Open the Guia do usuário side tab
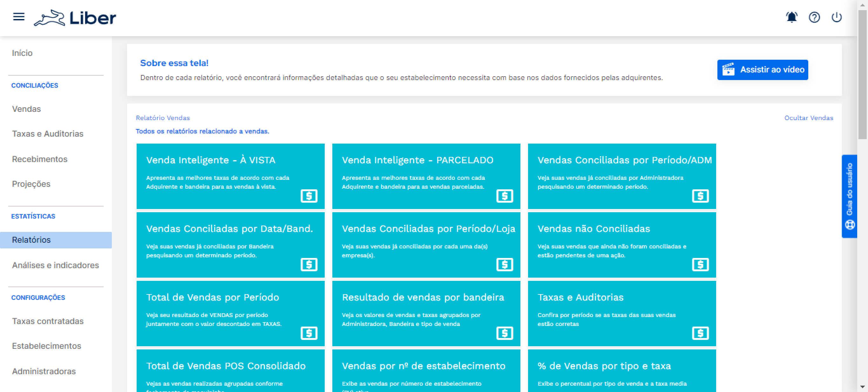 click(849, 196)
